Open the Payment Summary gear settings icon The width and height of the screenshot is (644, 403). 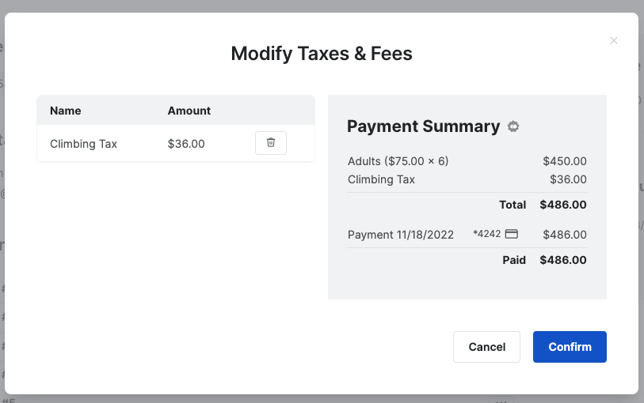tap(513, 126)
